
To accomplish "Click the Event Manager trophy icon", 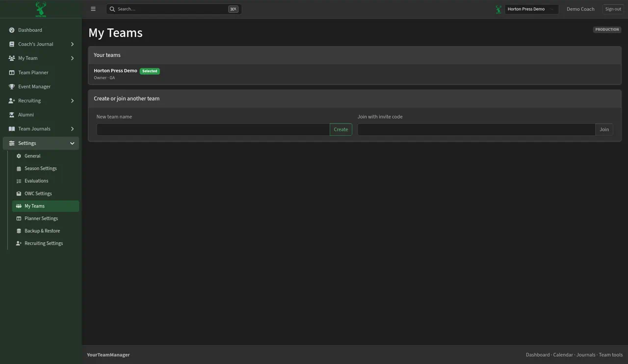I will pos(12,87).
